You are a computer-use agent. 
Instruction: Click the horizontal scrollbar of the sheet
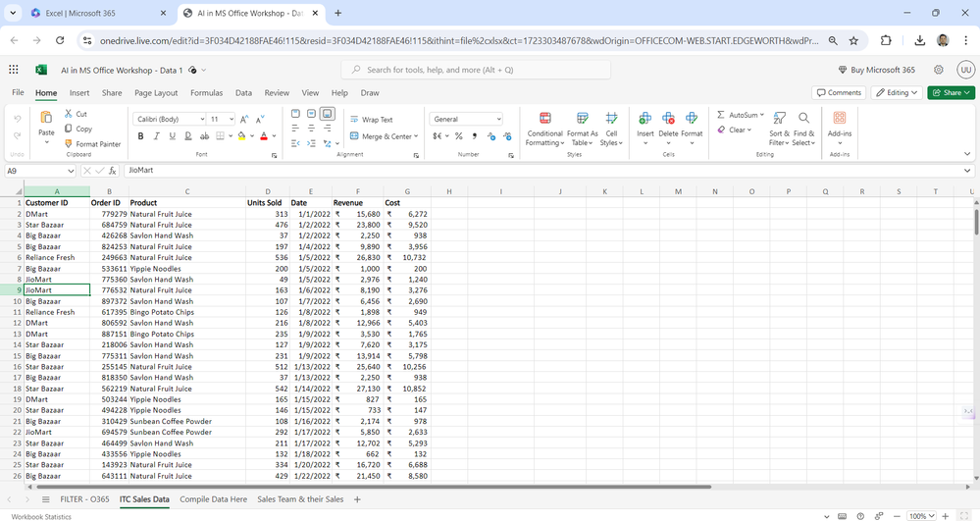[374, 487]
